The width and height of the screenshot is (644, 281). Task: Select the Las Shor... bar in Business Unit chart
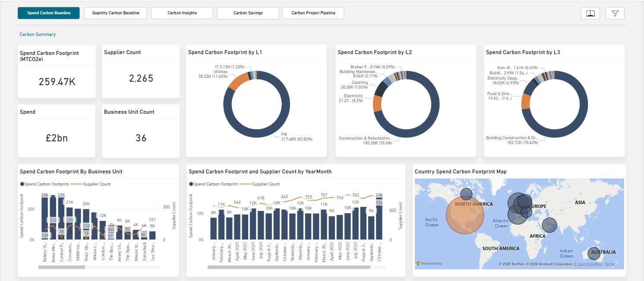tap(152, 235)
